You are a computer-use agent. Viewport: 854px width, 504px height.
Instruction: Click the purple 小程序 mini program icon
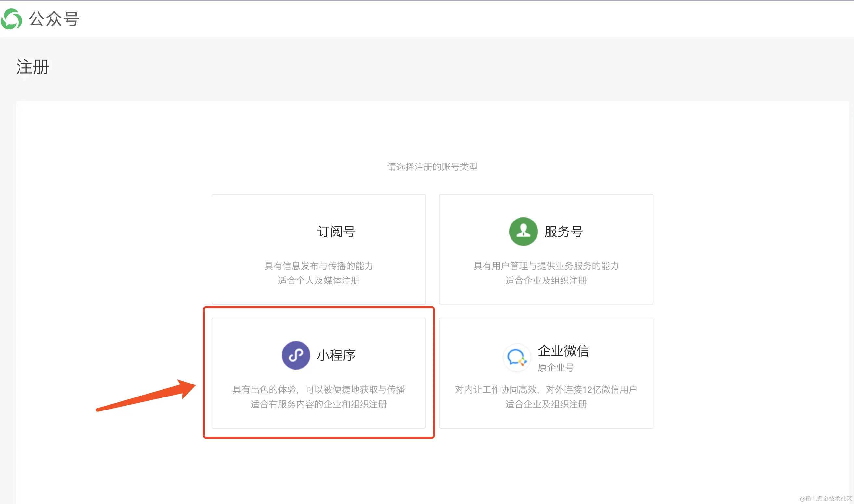[296, 355]
